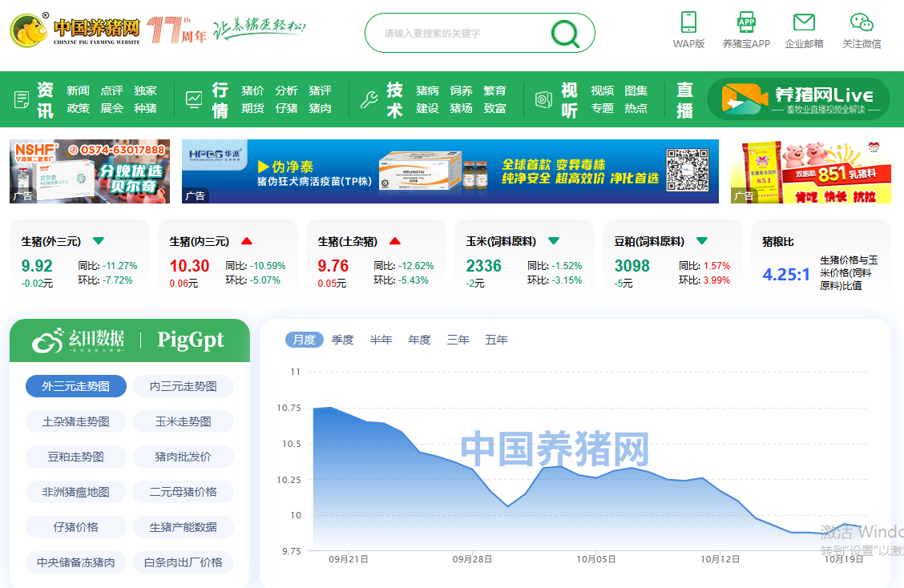Open 猪肉批发价 button
This screenshot has height=588, width=904.
184,457
